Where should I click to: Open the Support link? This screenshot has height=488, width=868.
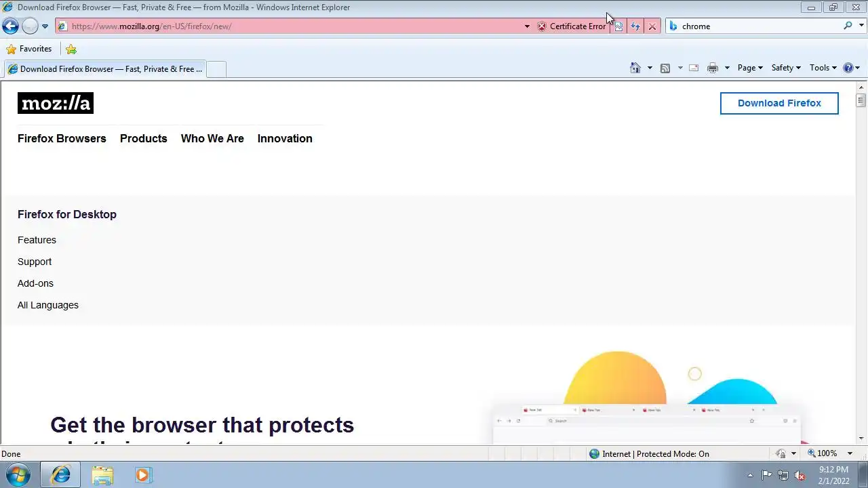(35, 262)
